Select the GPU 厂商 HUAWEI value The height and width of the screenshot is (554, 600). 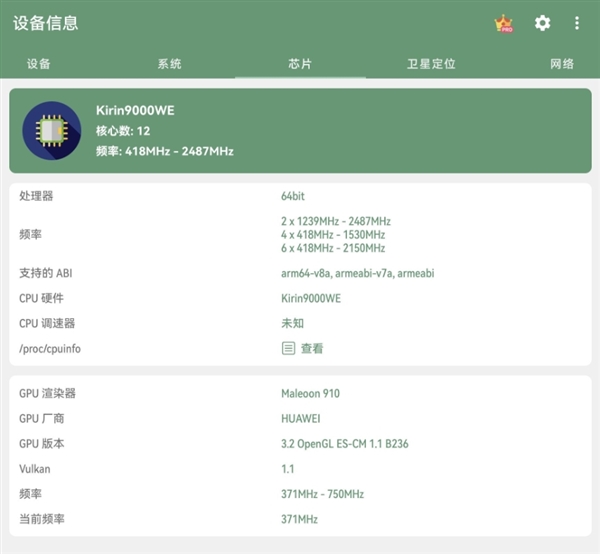tap(301, 419)
